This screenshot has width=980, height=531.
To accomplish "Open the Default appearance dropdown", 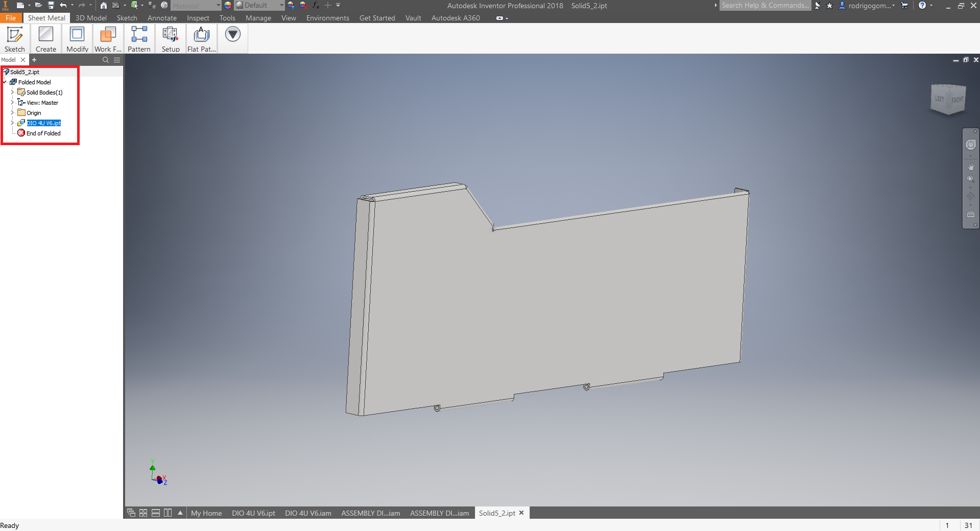I will coord(280,6).
